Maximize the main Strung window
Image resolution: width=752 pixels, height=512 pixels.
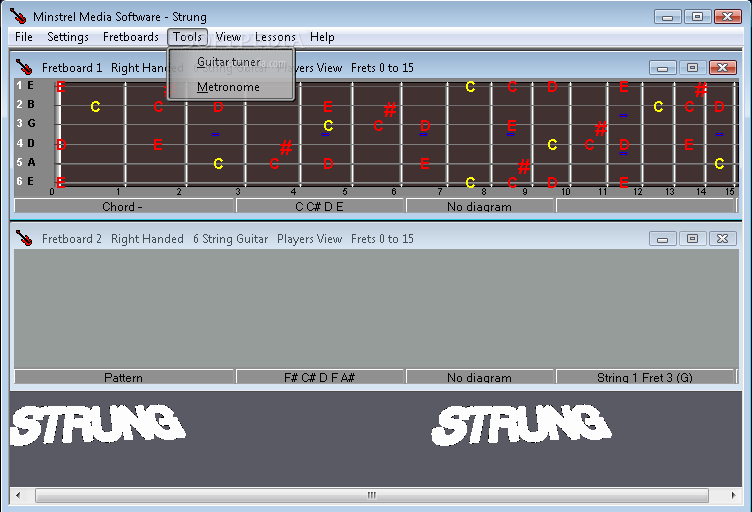[x=697, y=16]
